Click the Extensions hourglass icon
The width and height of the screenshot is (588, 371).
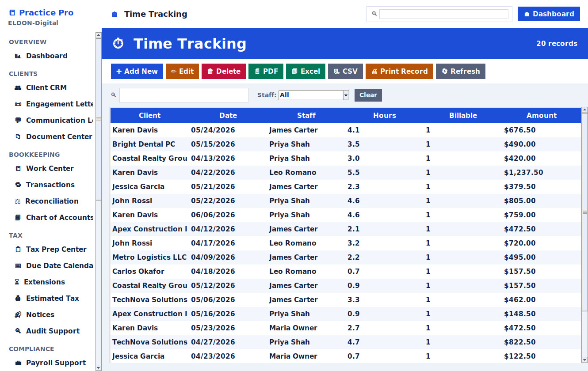[17, 282]
